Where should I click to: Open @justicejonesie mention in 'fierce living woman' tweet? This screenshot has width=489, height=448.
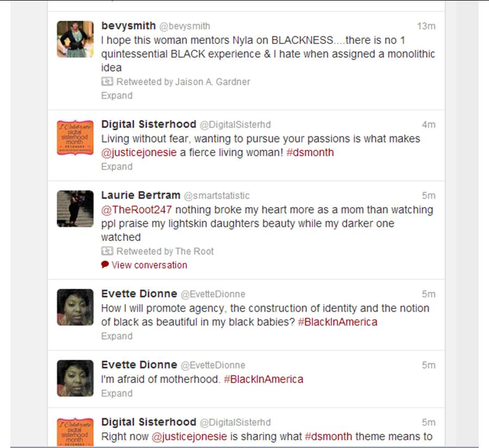point(139,153)
